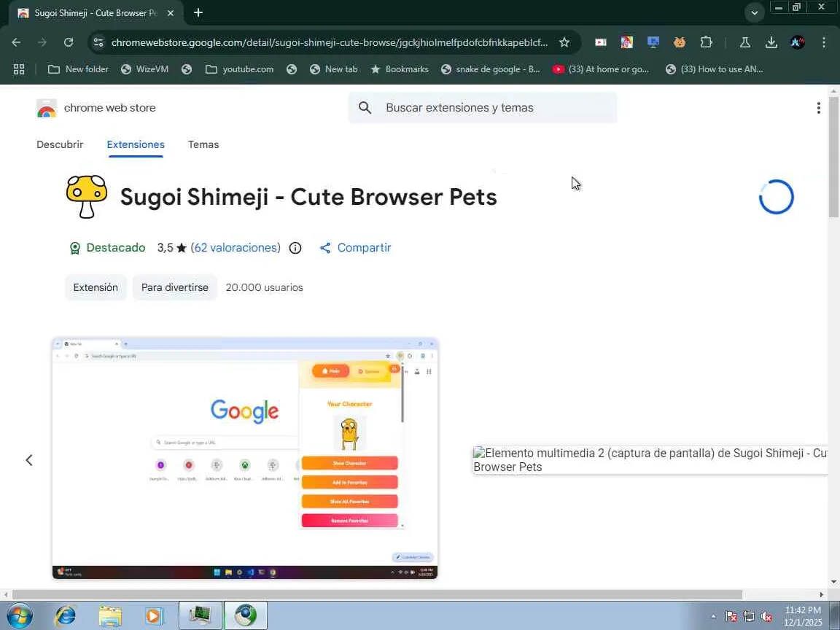Open the apps grid in bookmarks bar
Viewport: 840px width, 630px height.
click(19, 69)
